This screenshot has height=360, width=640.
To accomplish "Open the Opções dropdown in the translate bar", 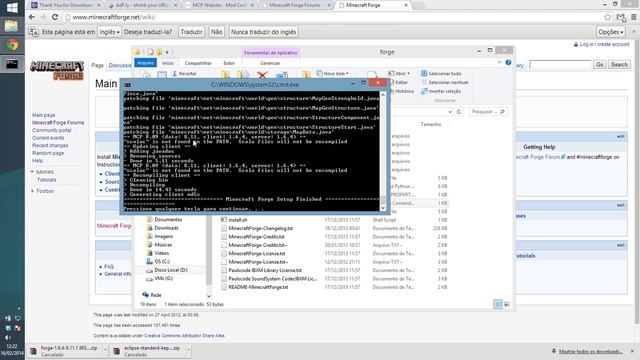I will point(611,32).
